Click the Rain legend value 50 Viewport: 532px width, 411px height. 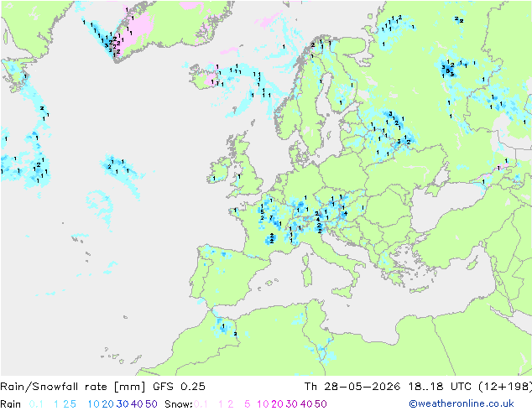tap(151, 404)
